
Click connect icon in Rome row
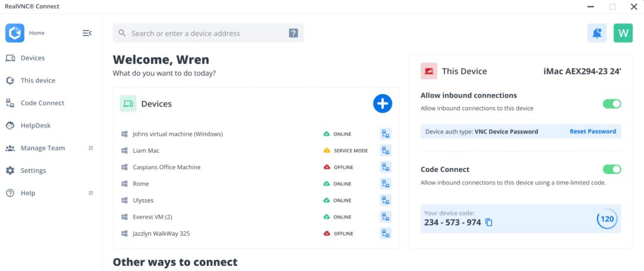tap(386, 184)
